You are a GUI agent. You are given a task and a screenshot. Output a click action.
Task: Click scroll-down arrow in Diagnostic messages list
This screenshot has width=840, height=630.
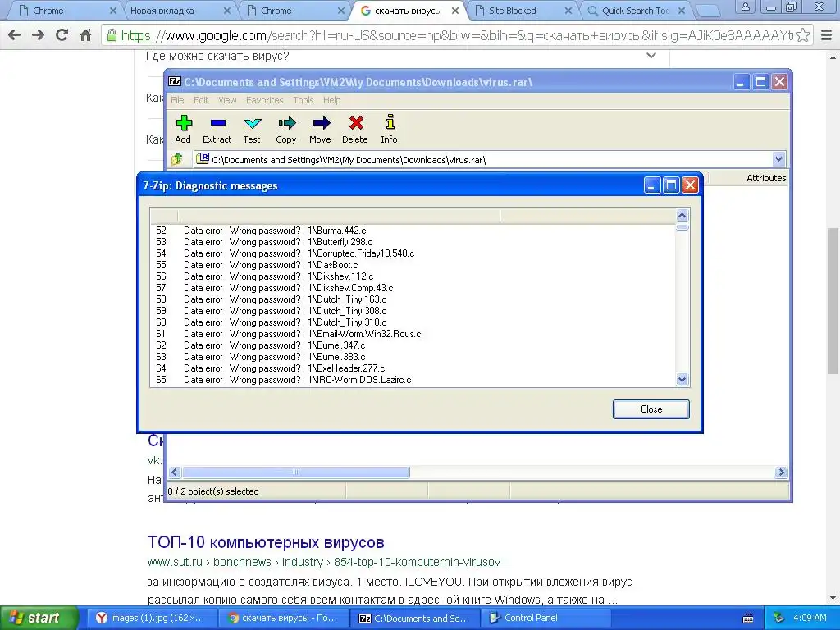tap(682, 379)
